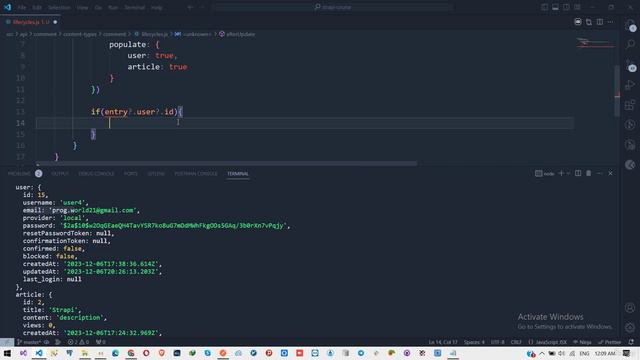
Task: Click terminal email 'prog.world21@gmail.com'
Action: [93, 210]
